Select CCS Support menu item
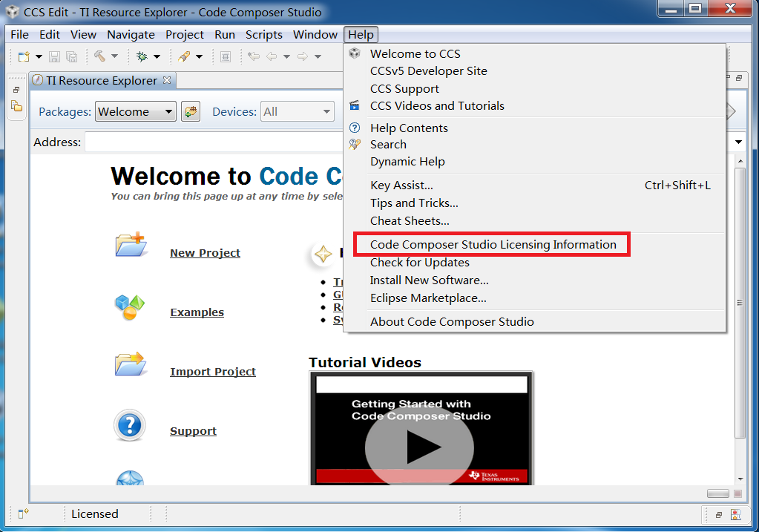759x532 pixels. pyautogui.click(x=535, y=89)
